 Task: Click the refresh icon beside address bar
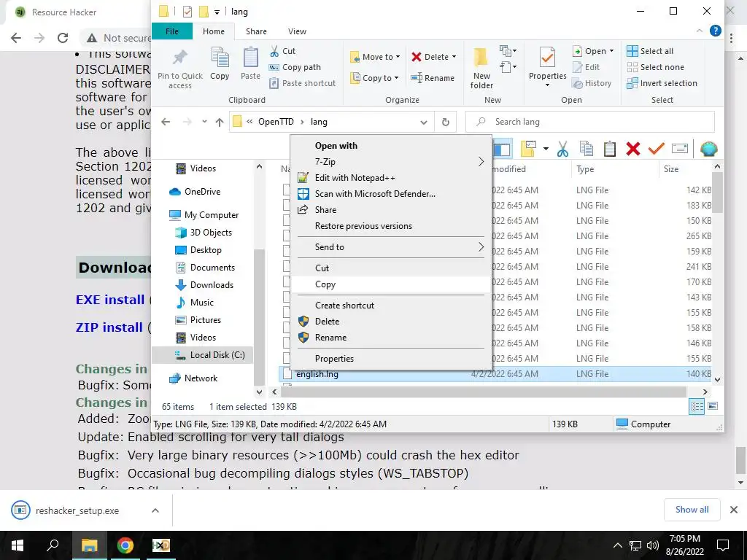coord(446,122)
